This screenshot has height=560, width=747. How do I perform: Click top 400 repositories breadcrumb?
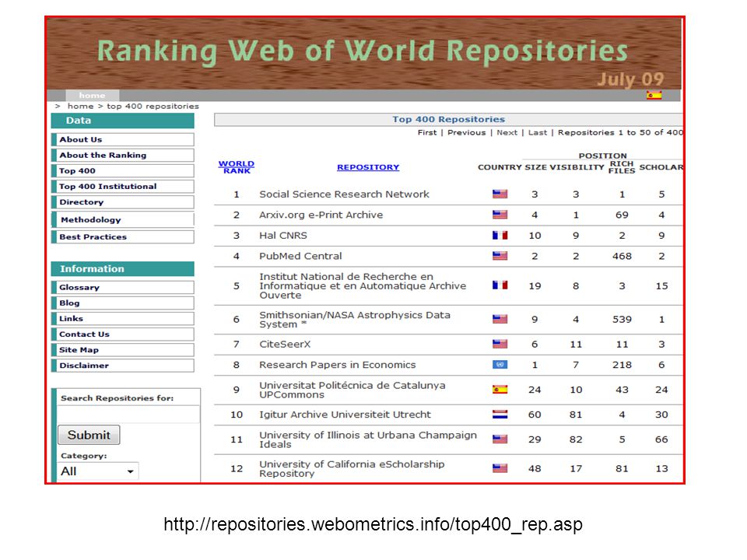click(153, 107)
